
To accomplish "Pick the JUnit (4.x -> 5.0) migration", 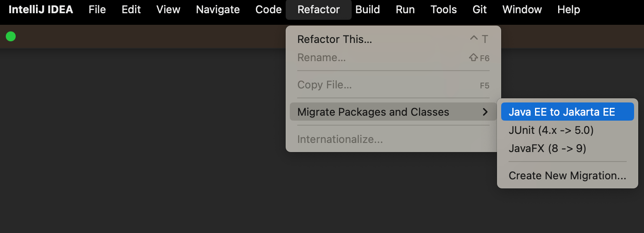I will (x=551, y=130).
